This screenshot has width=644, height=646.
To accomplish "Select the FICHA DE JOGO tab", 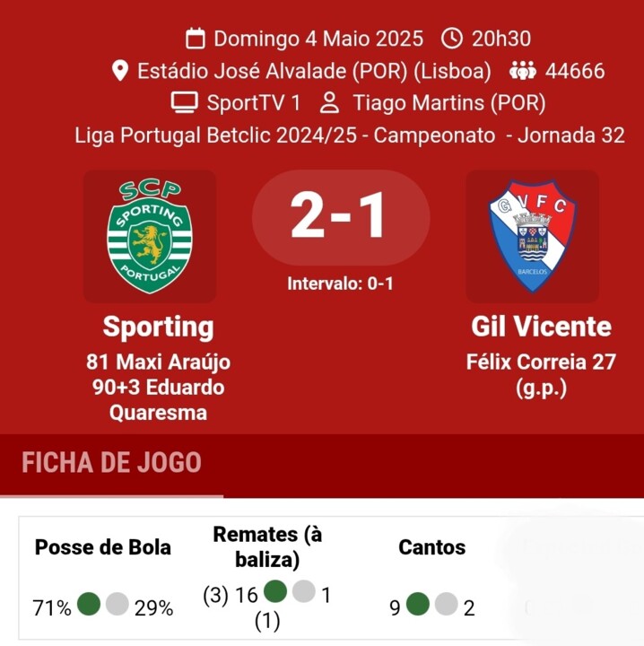I will [x=111, y=464].
